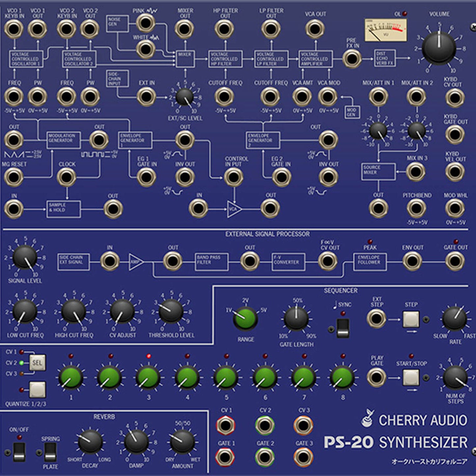
Task: Click the PLAY GATE jack
Action: coord(377,378)
